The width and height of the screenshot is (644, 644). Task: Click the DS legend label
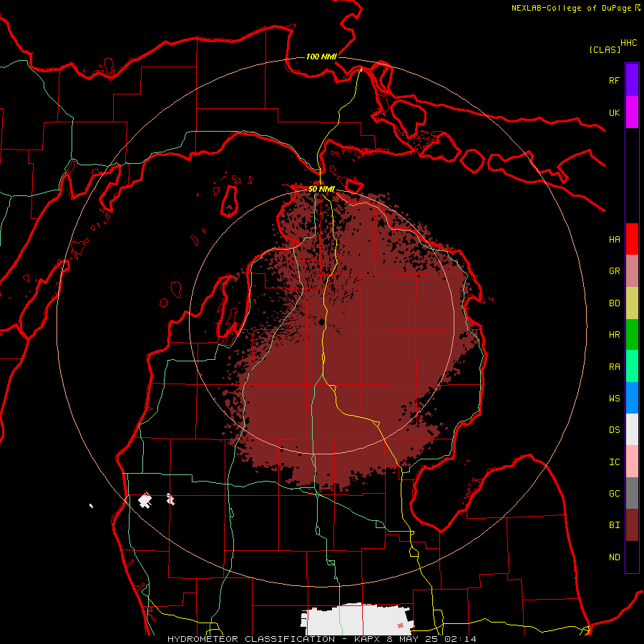614,430
